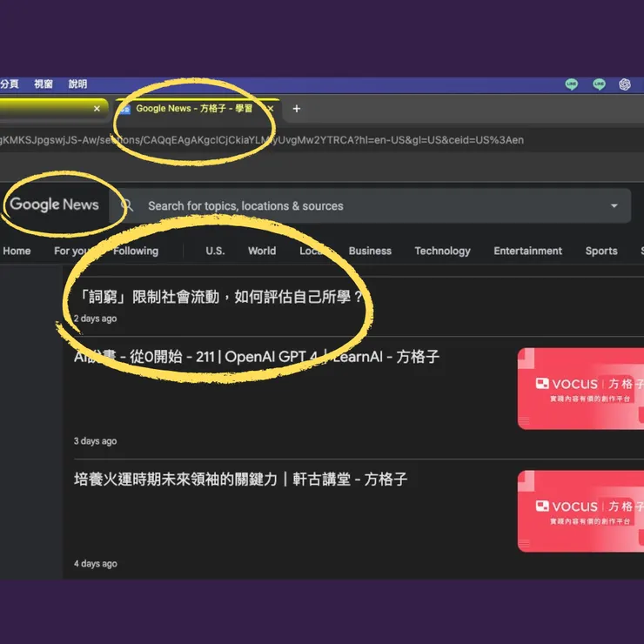Expand the search options dropdown arrow
644x644 pixels.
coord(614,205)
